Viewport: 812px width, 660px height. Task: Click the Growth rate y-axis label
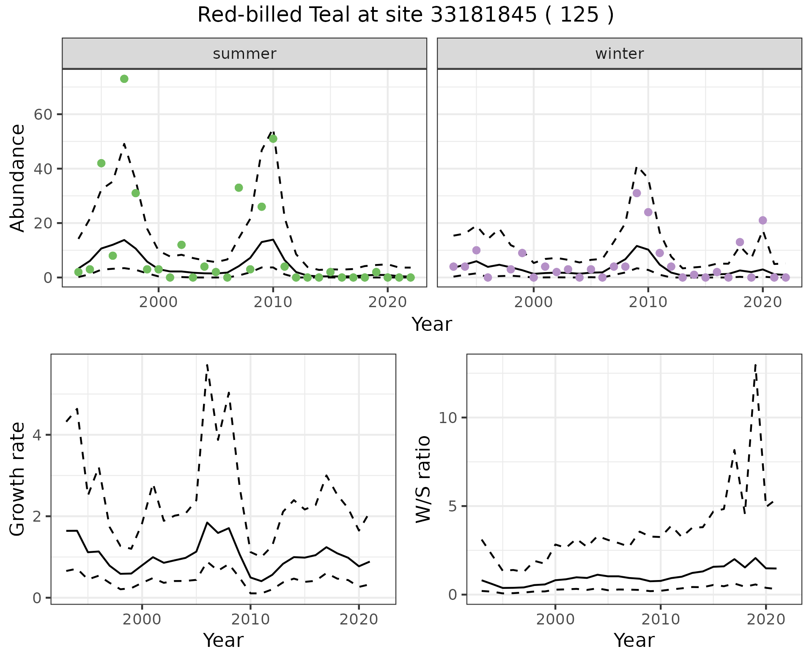point(17,479)
